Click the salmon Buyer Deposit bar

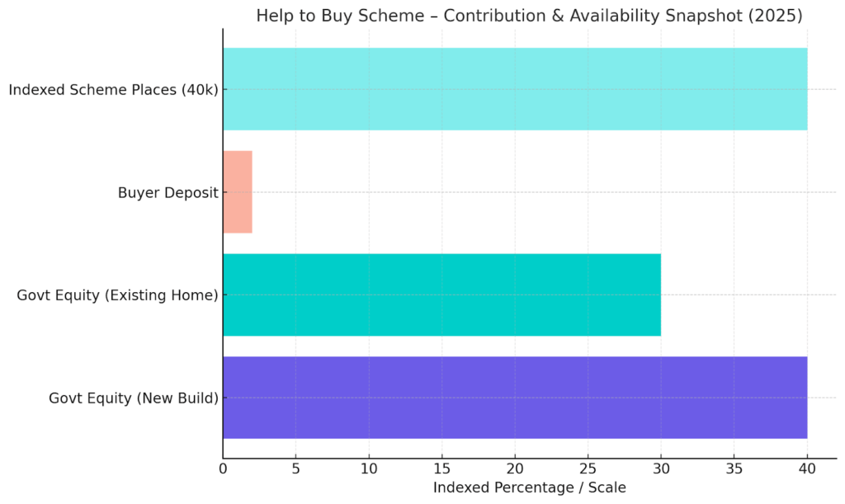coord(237,192)
